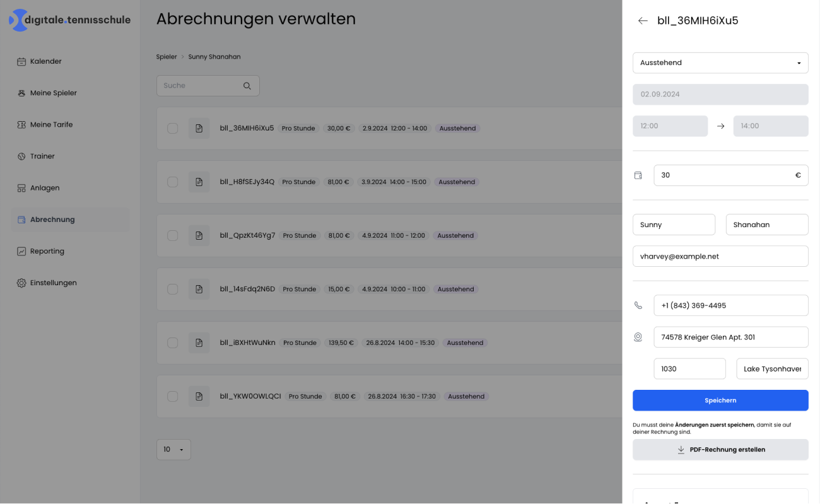Viewport: 820px width, 504px height.
Task: Click the document icon for bll_36MIH6iXu5
Action: [199, 127]
